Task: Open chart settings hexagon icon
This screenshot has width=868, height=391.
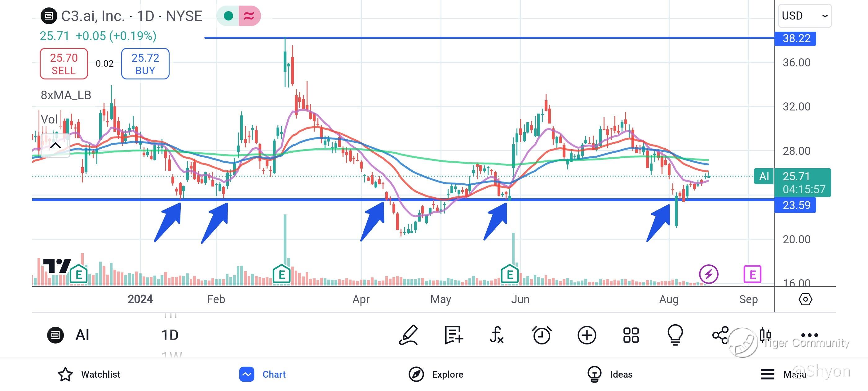Action: 805,299
